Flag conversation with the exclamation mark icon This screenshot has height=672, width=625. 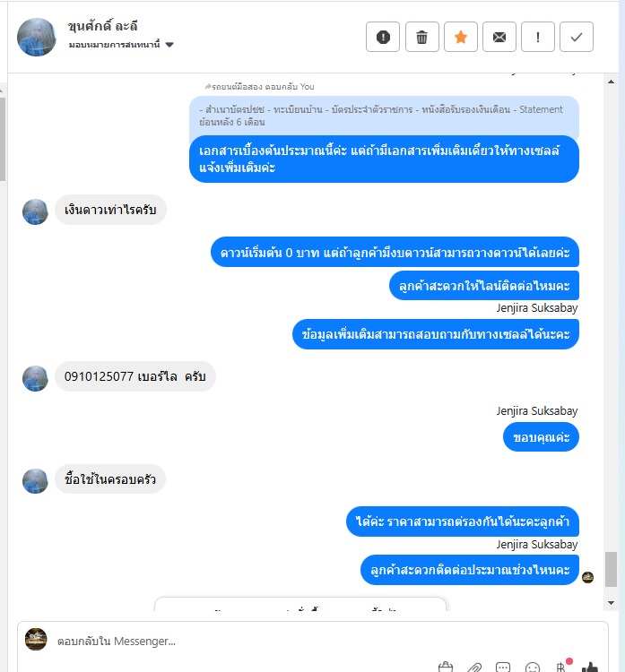point(538,37)
